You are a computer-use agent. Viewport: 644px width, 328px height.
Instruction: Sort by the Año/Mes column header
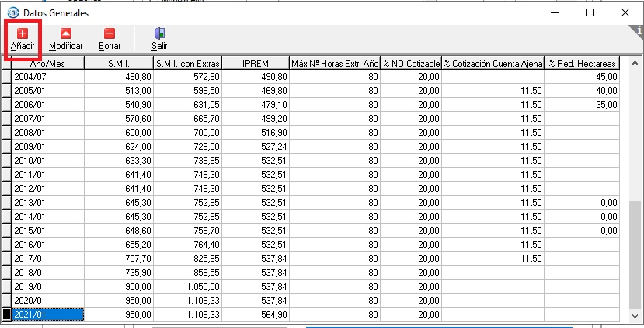pos(47,63)
